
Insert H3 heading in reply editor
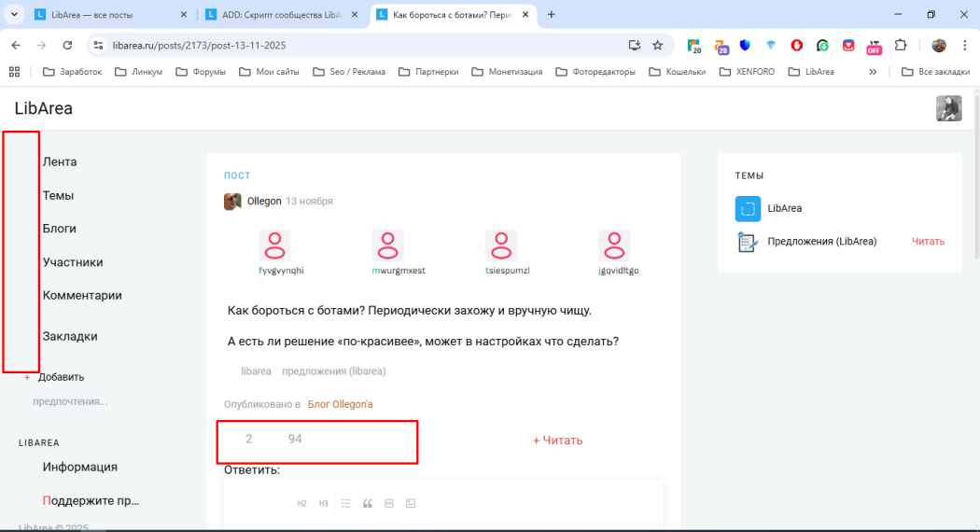[323, 503]
